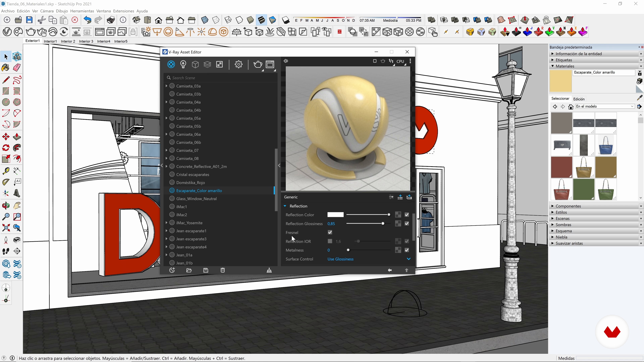Viewport: 644px width, 362px height.
Task: Click the white Reflection Color swatch
Action: click(335, 215)
